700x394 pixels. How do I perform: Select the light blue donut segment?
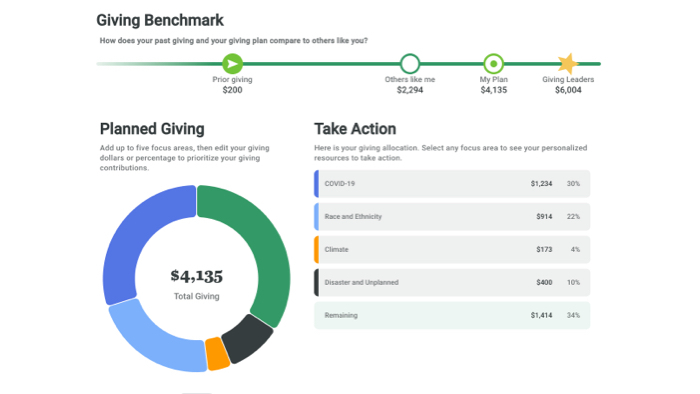tap(154, 337)
